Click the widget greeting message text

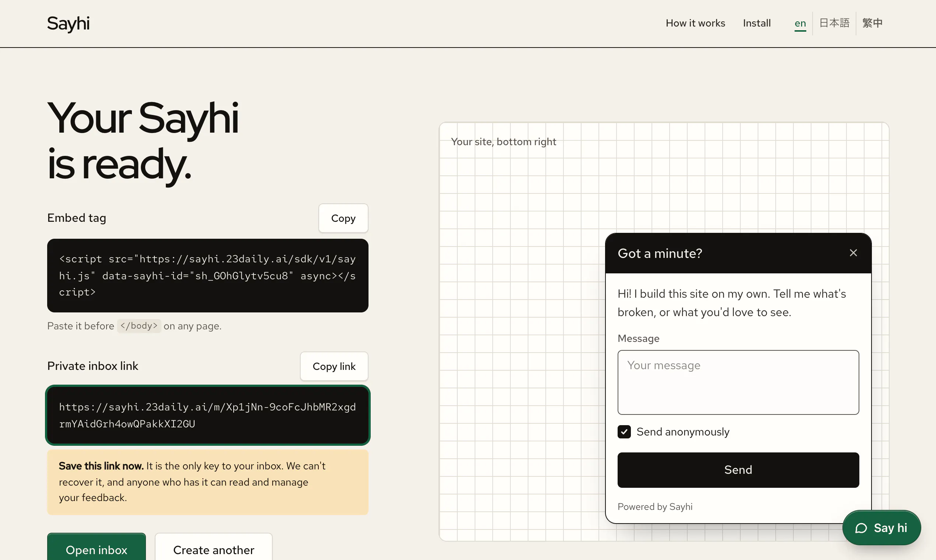[x=731, y=303]
